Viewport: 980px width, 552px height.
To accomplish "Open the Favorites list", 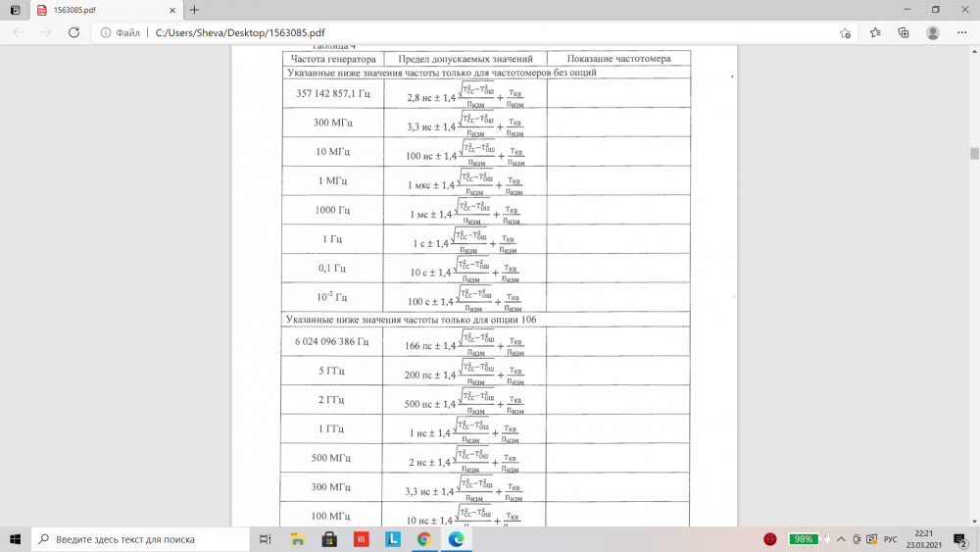I will coord(875,32).
